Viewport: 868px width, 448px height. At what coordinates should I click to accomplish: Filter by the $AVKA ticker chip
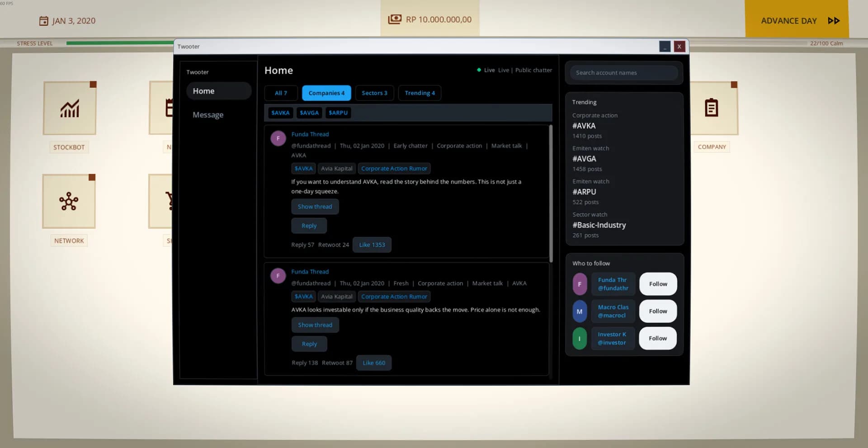pyautogui.click(x=280, y=113)
